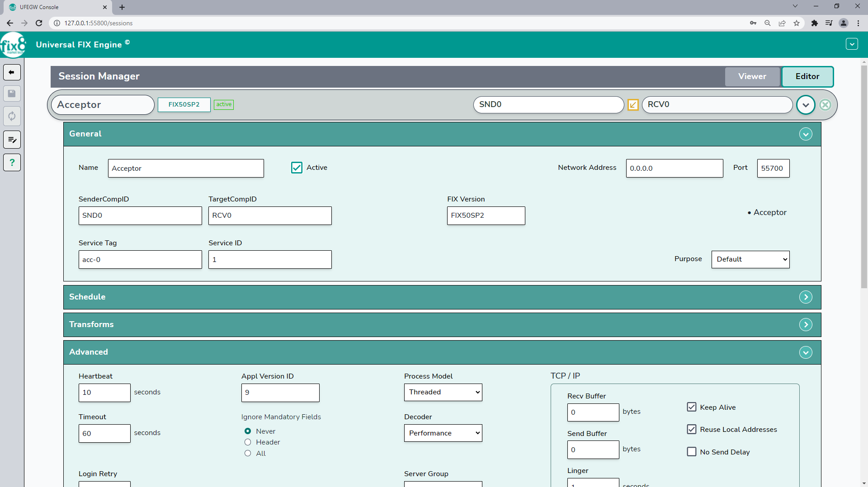The height and width of the screenshot is (487, 868).
Task: Expand the Transforms section
Action: (x=806, y=325)
